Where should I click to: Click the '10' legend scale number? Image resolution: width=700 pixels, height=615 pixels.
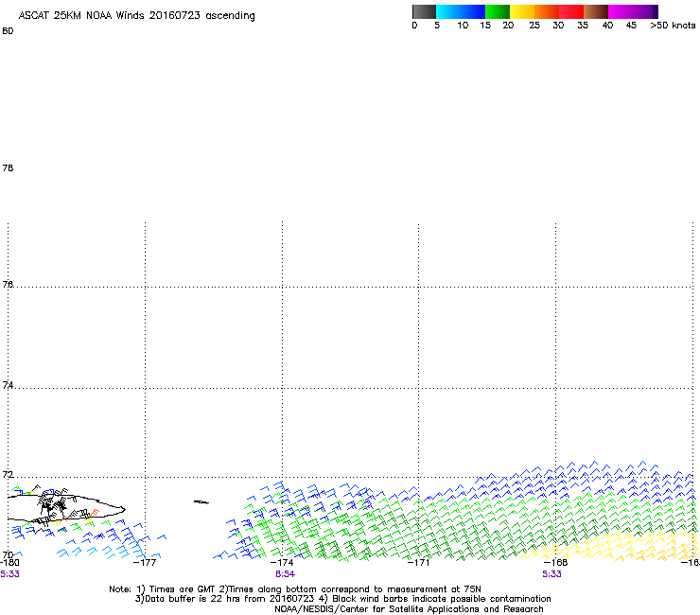(463, 26)
